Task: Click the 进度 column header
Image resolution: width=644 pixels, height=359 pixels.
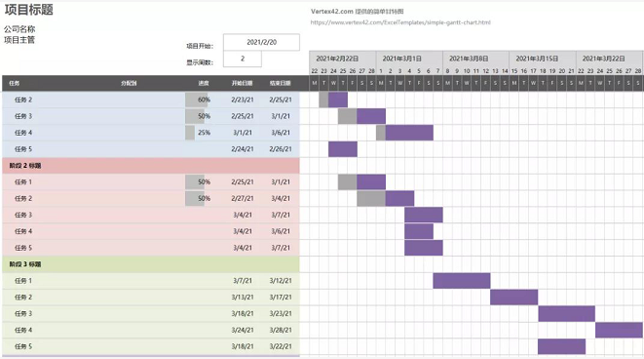Action: tap(204, 83)
